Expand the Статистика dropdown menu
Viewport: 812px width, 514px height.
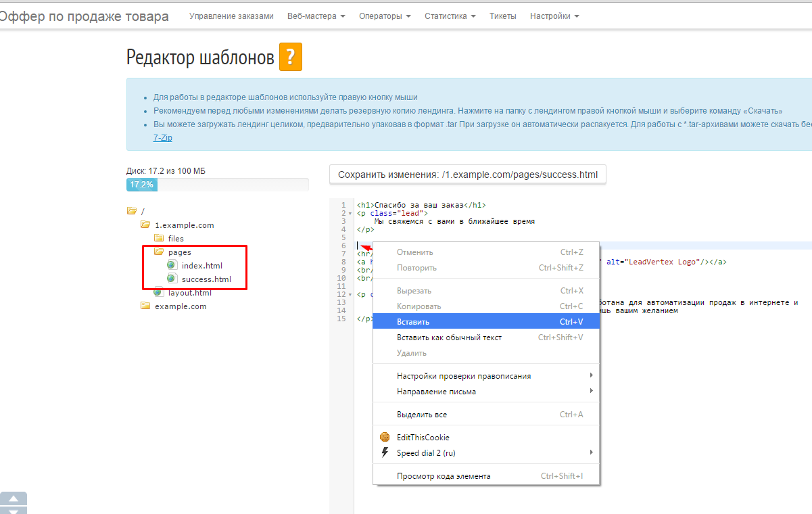pyautogui.click(x=450, y=16)
